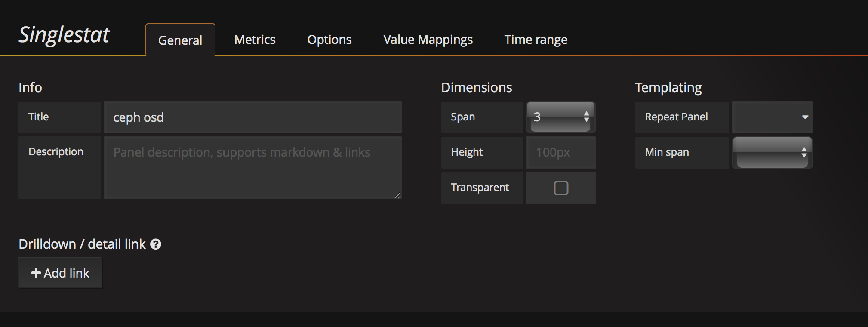Viewport: 868px width, 327px height.
Task: Expand the Repeat Panel dropdown
Action: click(x=772, y=117)
